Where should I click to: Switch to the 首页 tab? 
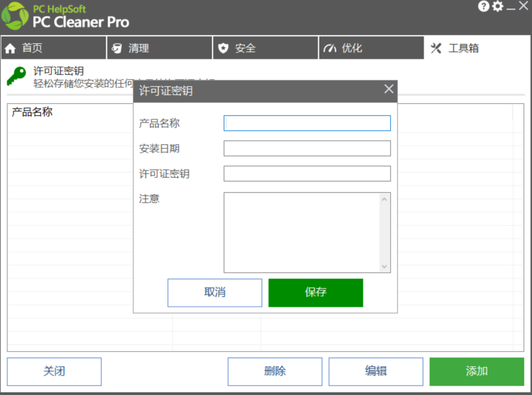click(54, 48)
